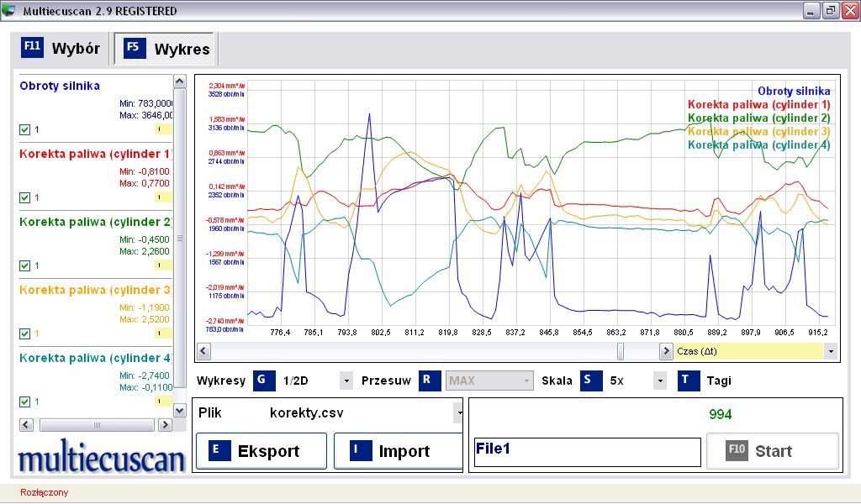Toggle the Korekta paliwa (cylinder 2) checkbox
The height and width of the screenshot is (504, 861).
pyautogui.click(x=24, y=265)
